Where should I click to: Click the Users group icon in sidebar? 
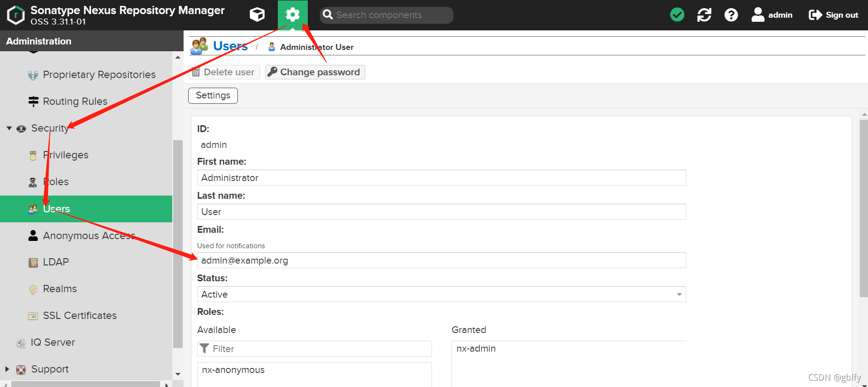(x=33, y=209)
